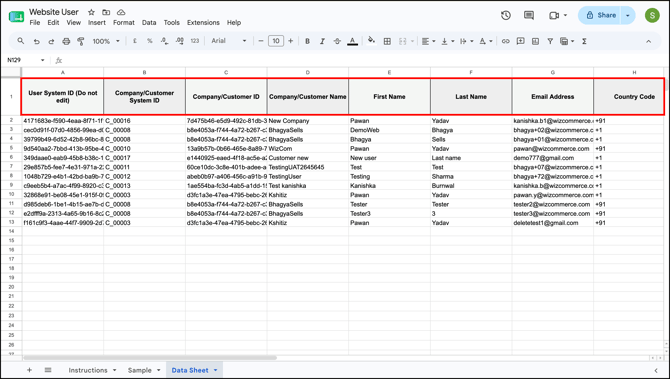Open the fill color picker
Image resolution: width=670 pixels, height=379 pixels.
coord(371,40)
